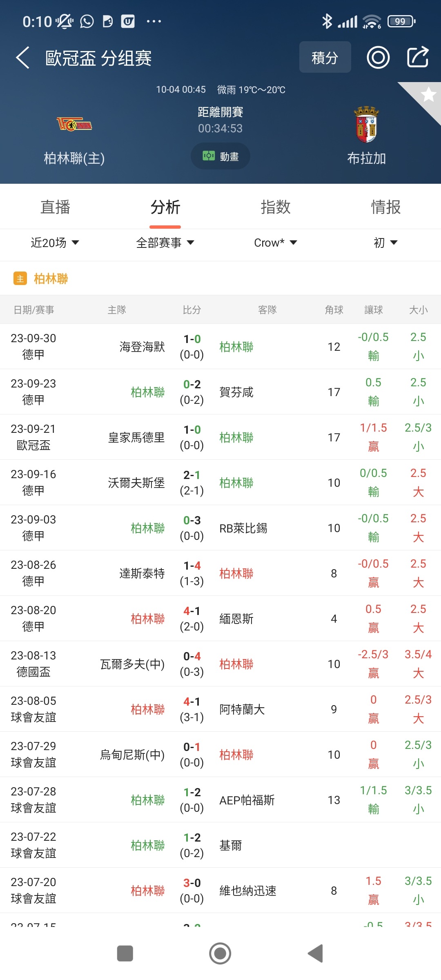The image size is (441, 980).
Task: Switch to the 直播 tab
Action: (55, 207)
